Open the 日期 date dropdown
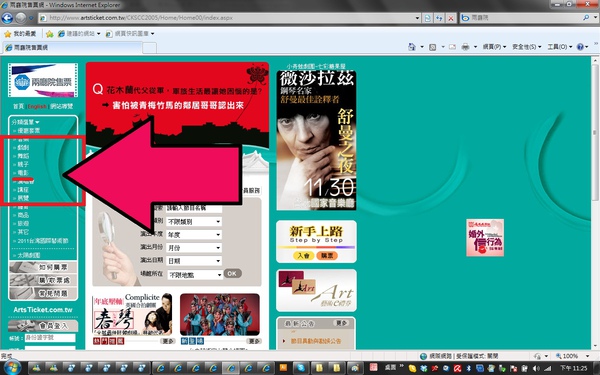 (x=194, y=261)
